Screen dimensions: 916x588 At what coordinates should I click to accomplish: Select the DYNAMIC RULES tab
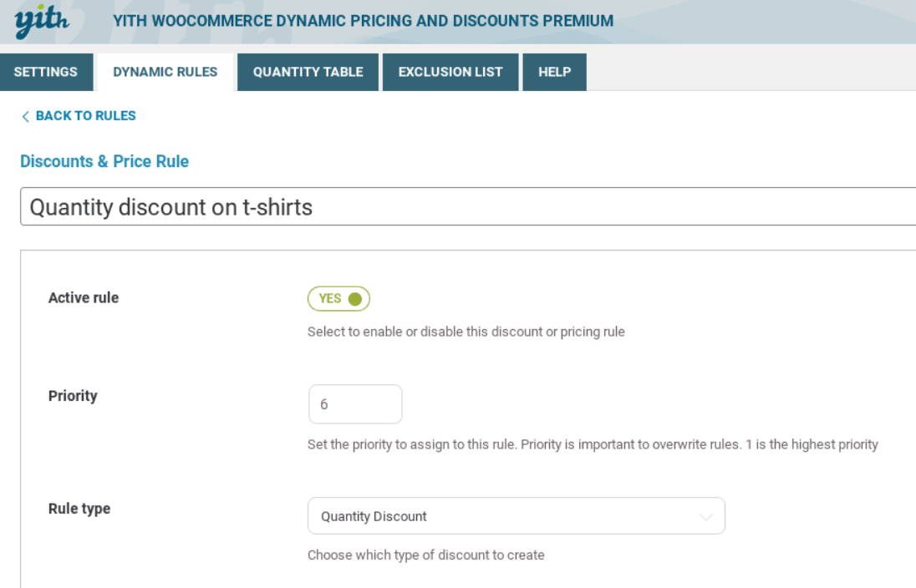click(x=167, y=72)
